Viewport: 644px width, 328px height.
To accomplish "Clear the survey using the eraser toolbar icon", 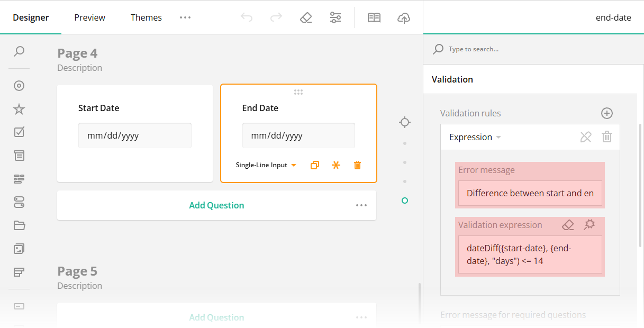I will pos(306,17).
